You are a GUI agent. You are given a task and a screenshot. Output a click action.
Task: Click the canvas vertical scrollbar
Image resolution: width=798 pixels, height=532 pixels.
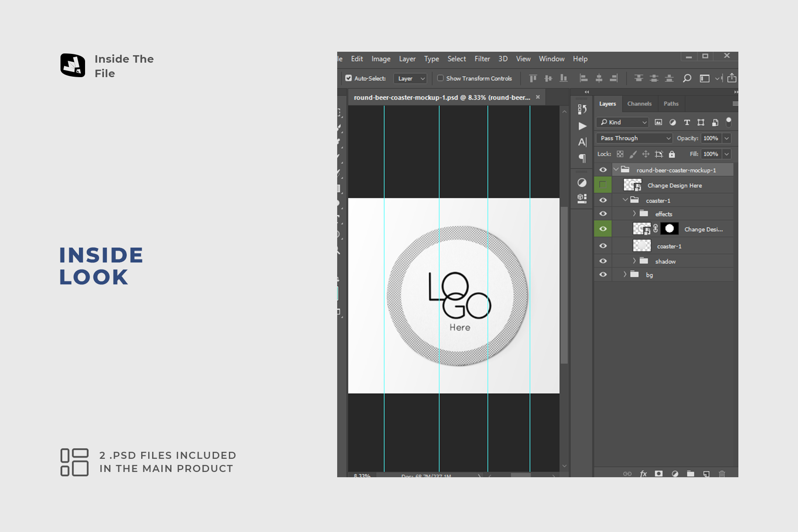[564, 285]
